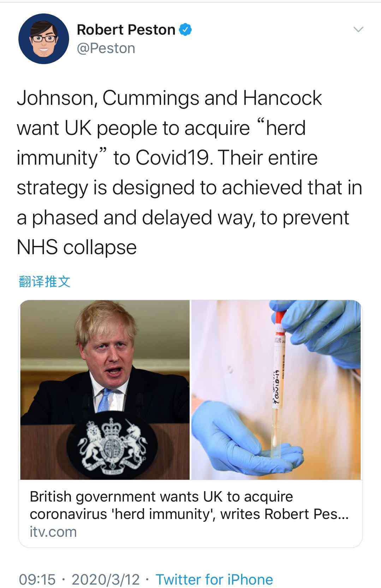
Task: Open the Boris Johnson podium photo
Action: pyautogui.click(x=105, y=390)
